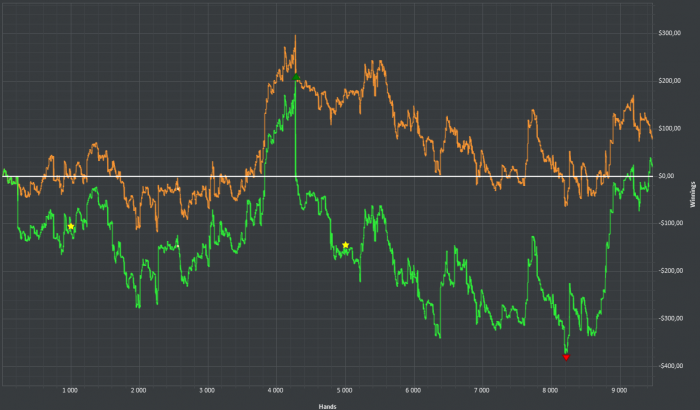Click the 6 000 hands tick label

pyautogui.click(x=413, y=390)
